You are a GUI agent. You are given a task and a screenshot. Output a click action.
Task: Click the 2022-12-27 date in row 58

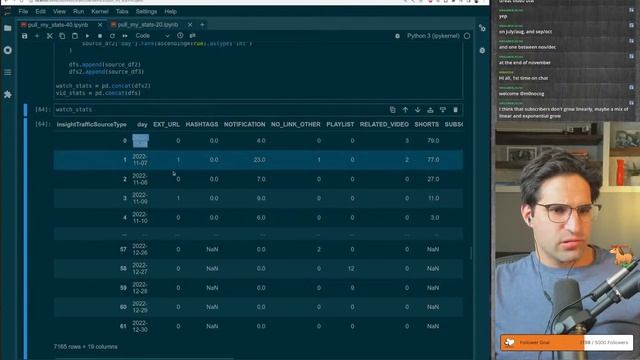tap(140, 269)
